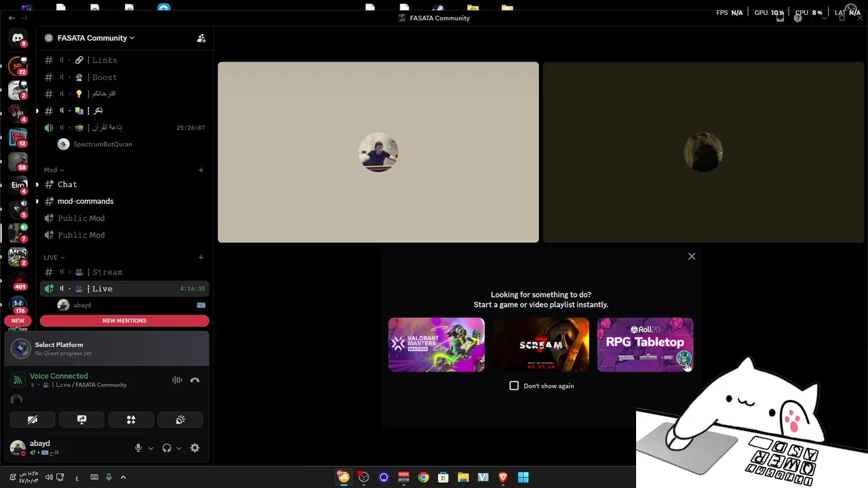Screen dimensions: 868x488
Task: Open output device options arrow beside headphones
Action: [x=179, y=448]
